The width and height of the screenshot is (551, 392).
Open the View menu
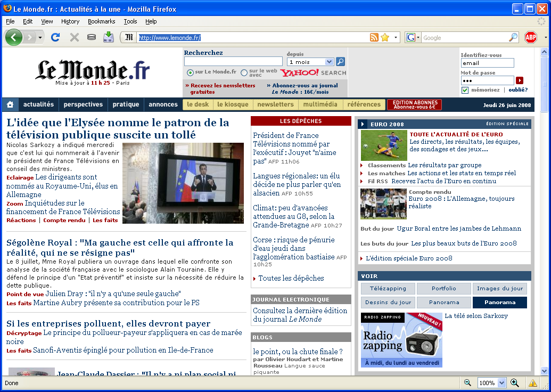tap(47, 21)
